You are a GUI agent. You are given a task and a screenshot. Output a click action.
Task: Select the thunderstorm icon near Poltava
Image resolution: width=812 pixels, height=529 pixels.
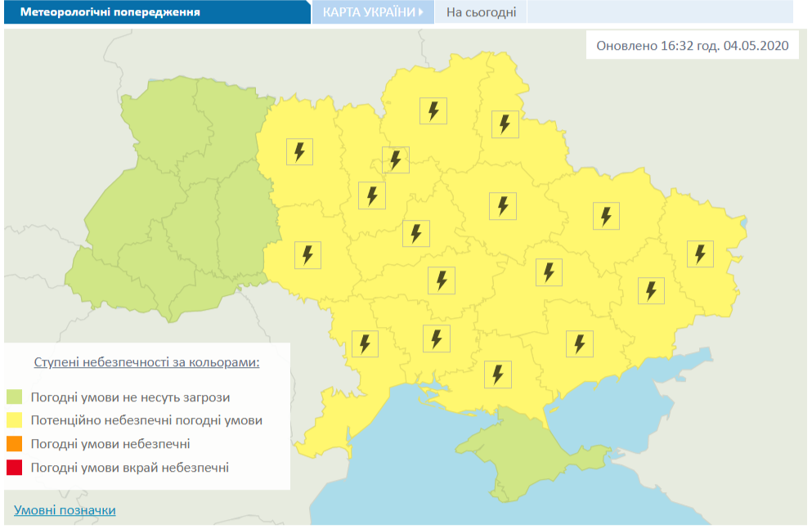point(550,271)
